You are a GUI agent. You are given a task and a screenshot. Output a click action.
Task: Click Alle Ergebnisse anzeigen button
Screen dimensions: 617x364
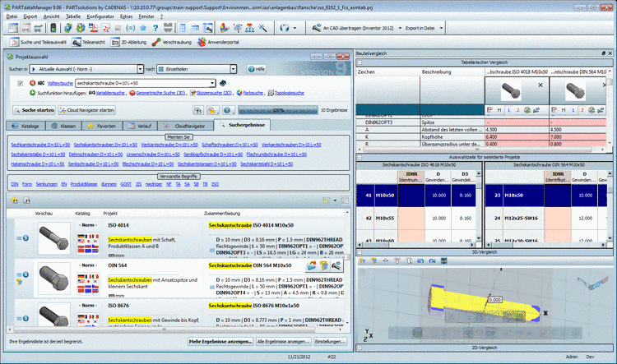click(x=283, y=342)
